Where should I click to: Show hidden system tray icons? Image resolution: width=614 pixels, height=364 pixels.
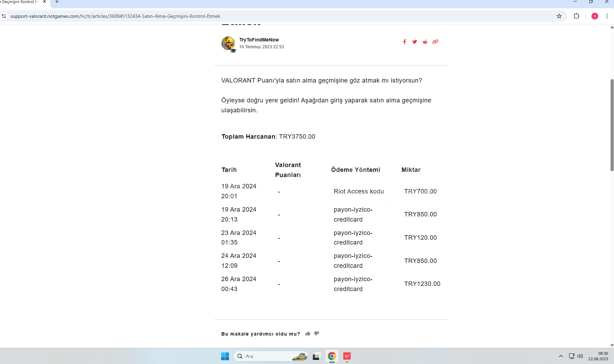(561, 356)
